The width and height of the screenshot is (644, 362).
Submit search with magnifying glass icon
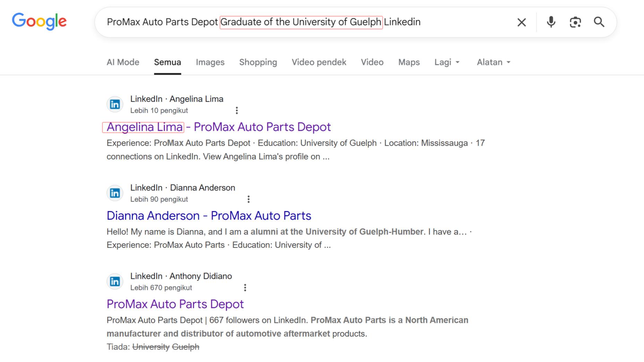pyautogui.click(x=599, y=22)
